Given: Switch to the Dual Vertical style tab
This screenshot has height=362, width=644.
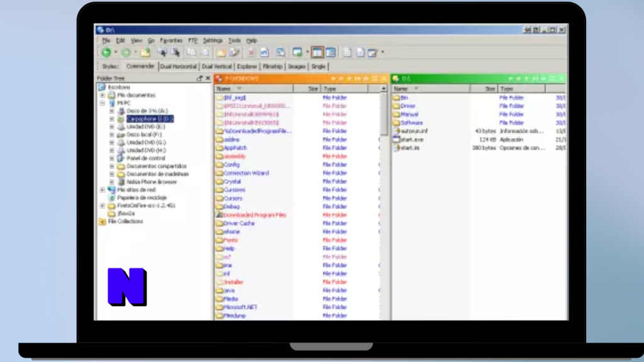Looking at the screenshot, I should pos(217,67).
